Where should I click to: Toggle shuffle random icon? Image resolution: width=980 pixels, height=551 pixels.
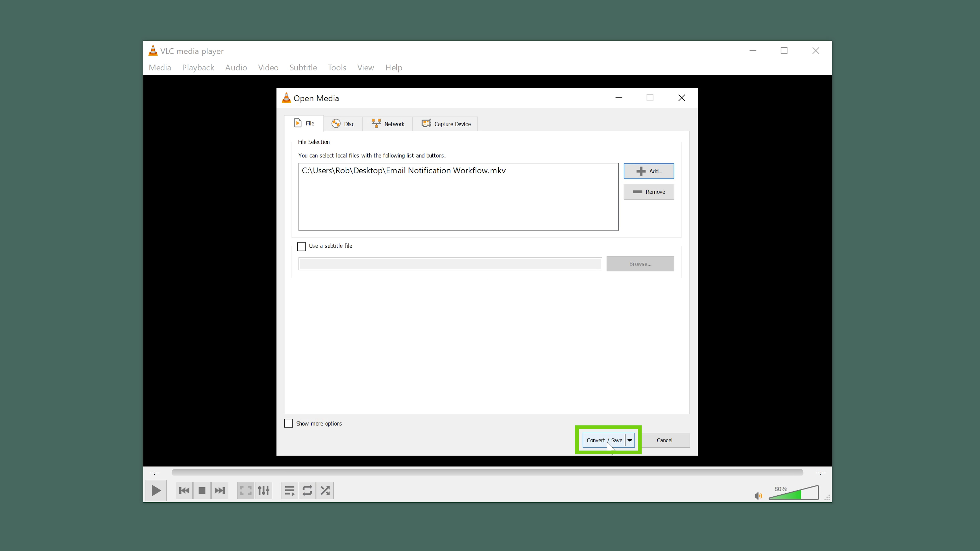point(325,491)
